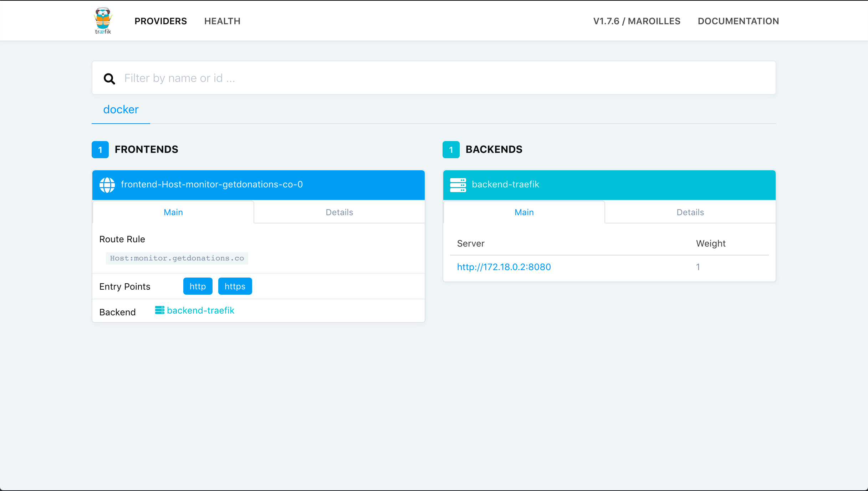Click the backends count badge

pos(451,150)
